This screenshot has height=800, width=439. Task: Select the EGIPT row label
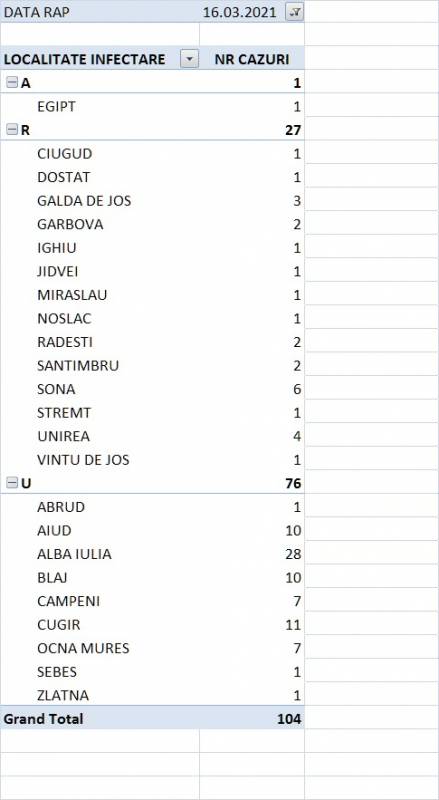coord(56,107)
